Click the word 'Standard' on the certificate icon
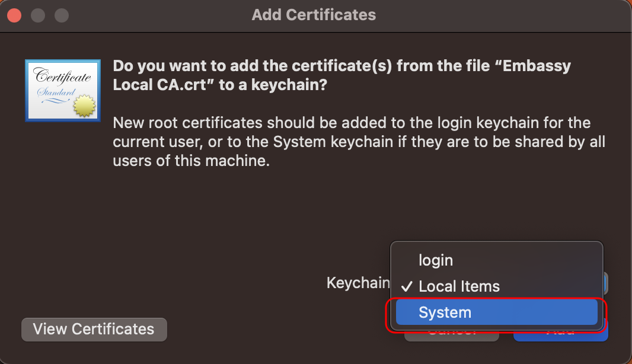632x364 pixels. tap(56, 92)
